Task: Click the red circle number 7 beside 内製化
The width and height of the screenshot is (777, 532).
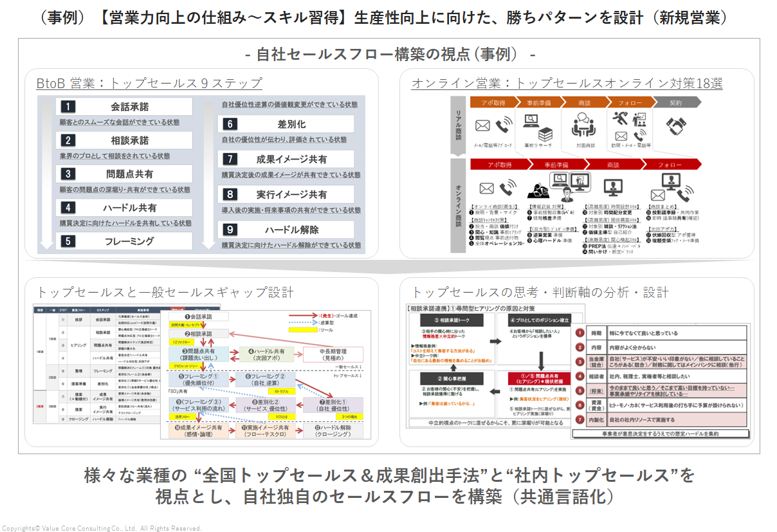Action: pyautogui.click(x=579, y=420)
